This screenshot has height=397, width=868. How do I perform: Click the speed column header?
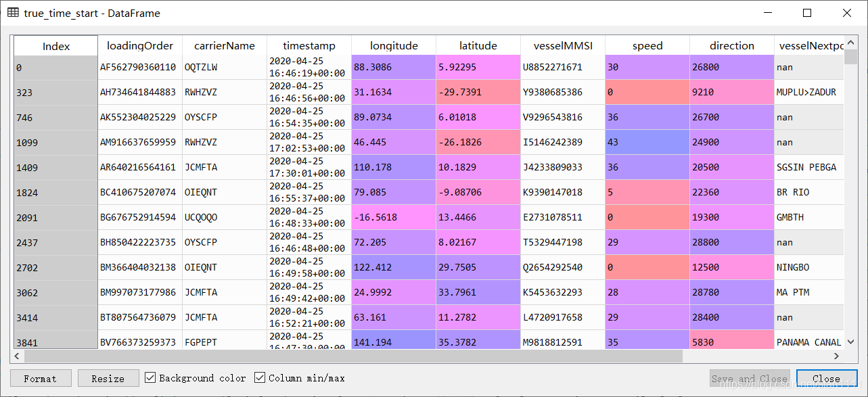(647, 45)
